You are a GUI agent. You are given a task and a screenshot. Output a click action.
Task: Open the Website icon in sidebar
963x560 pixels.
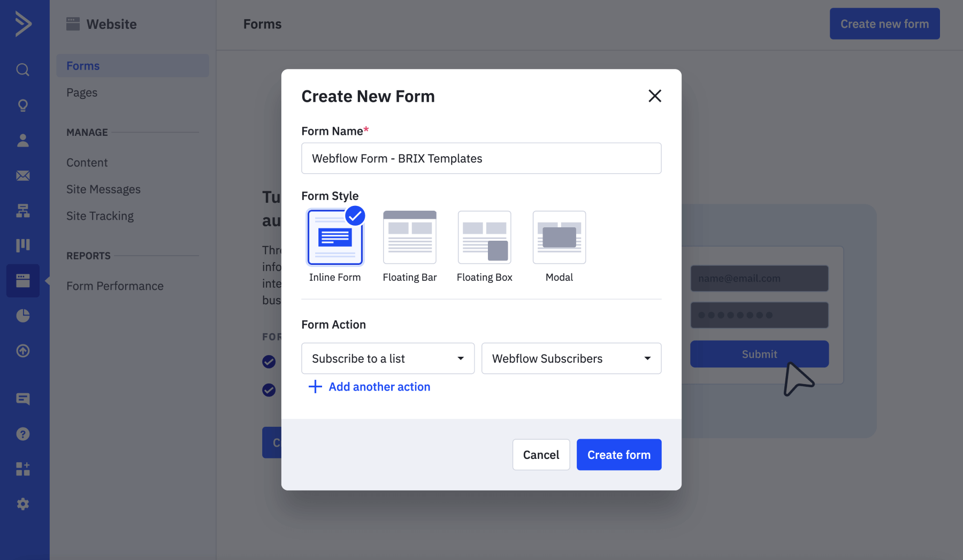[x=23, y=281]
